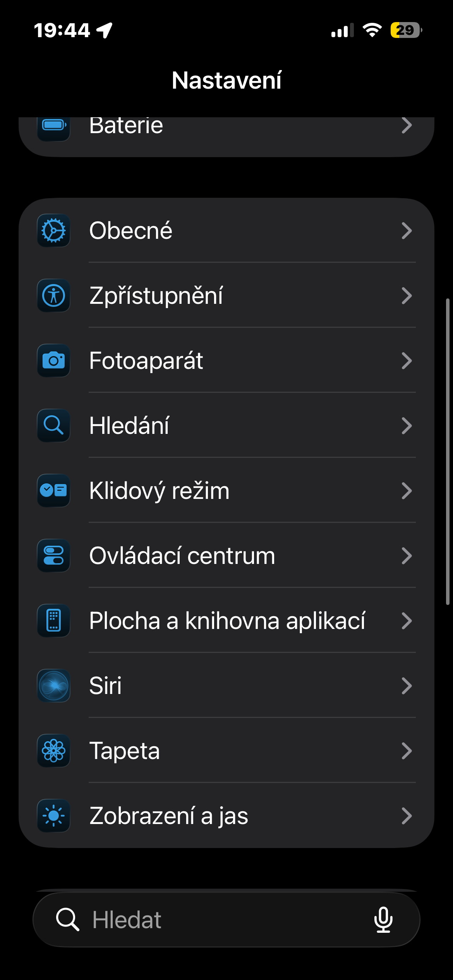Tap the Plocha a knihovna aplikací icon
This screenshot has width=453, height=980.
[x=53, y=621]
